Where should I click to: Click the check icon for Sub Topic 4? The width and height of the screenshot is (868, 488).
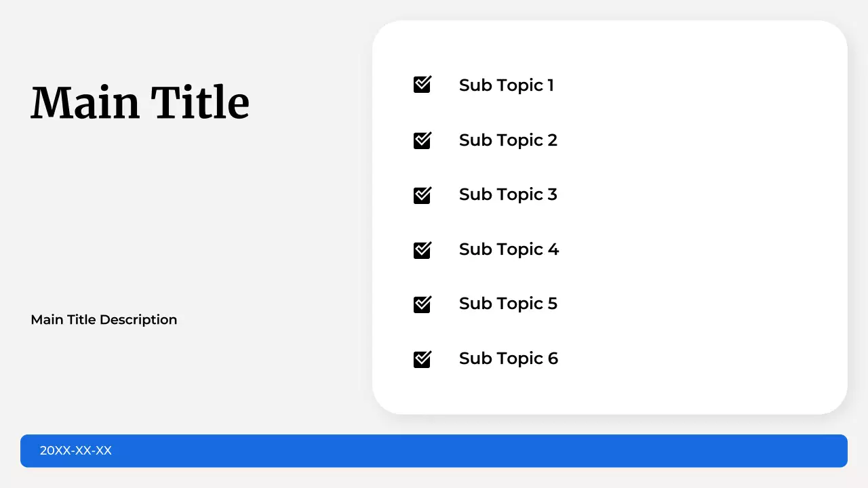click(x=422, y=250)
